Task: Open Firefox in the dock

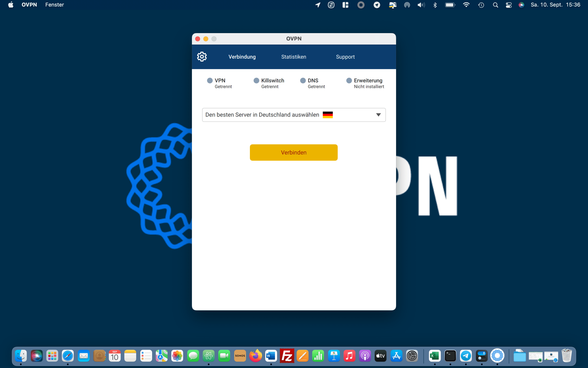Action: point(256,356)
